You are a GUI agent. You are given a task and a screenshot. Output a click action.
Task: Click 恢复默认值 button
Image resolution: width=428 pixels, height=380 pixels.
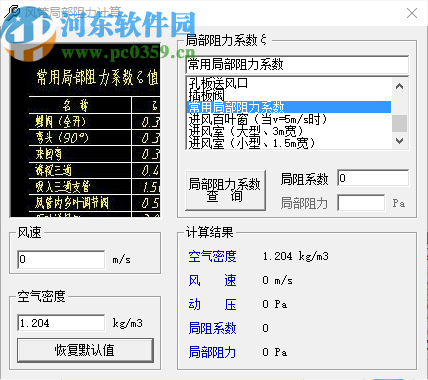click(x=85, y=350)
